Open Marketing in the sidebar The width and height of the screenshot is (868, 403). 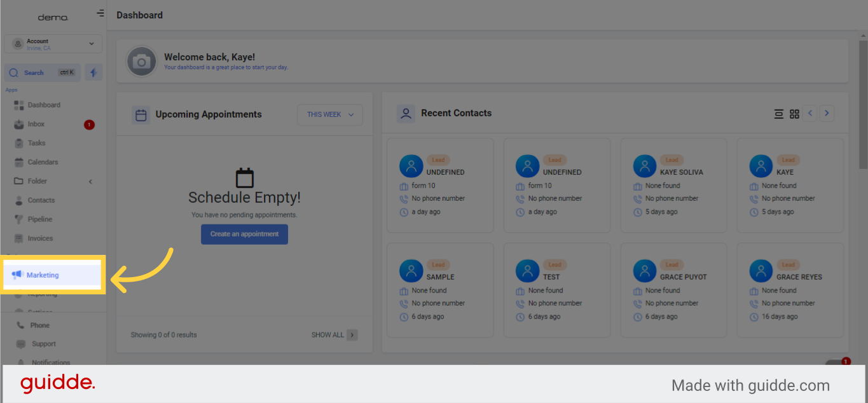pos(43,275)
